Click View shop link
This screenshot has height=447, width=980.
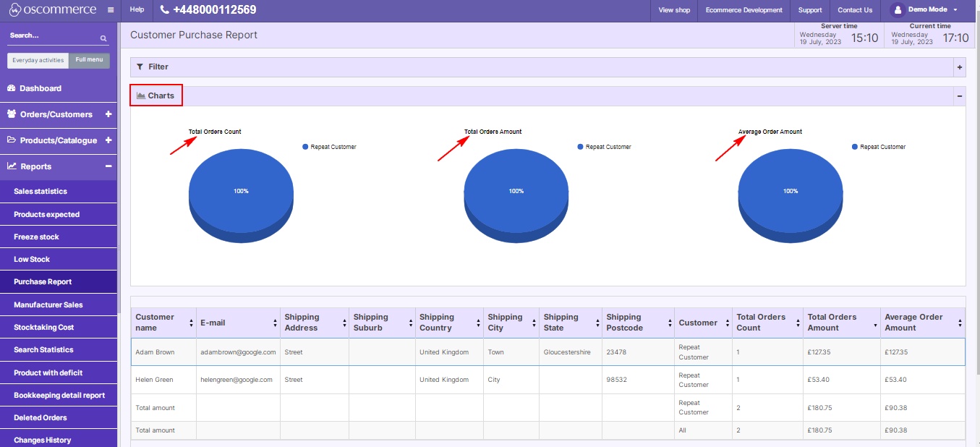click(x=674, y=10)
